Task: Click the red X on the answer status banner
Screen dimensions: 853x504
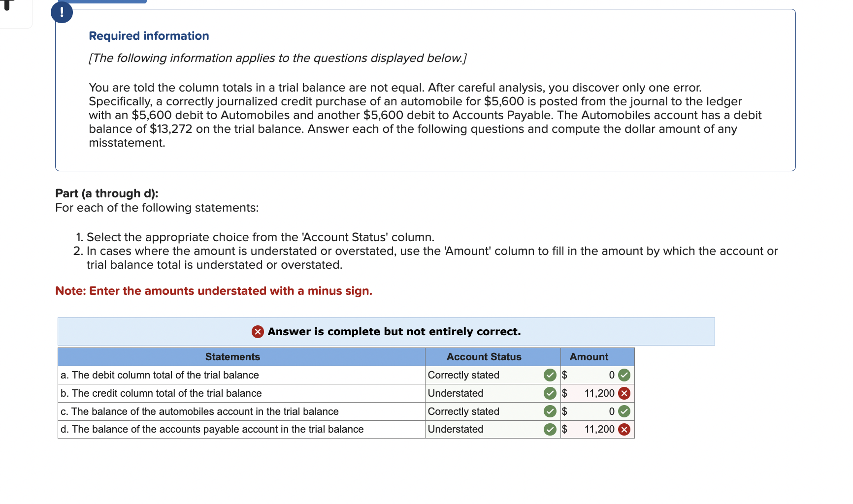Action: point(258,332)
